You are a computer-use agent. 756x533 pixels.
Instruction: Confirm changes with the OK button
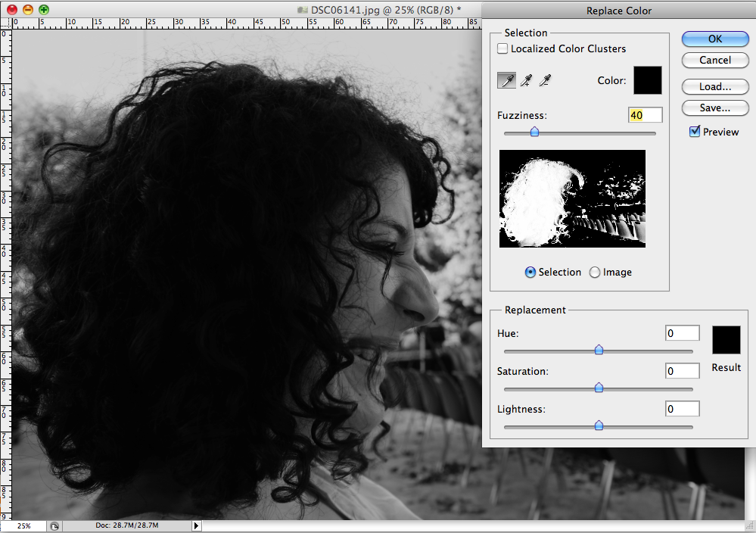click(714, 39)
